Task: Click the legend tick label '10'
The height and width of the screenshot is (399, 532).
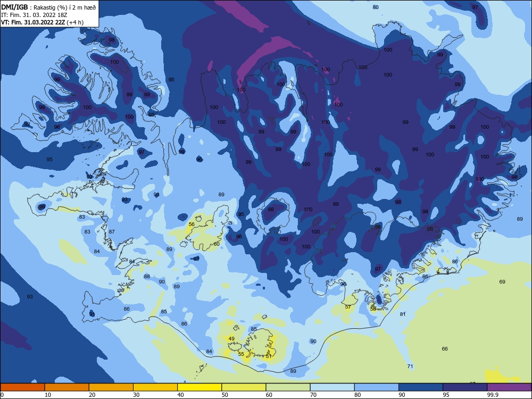Action: tap(48, 395)
